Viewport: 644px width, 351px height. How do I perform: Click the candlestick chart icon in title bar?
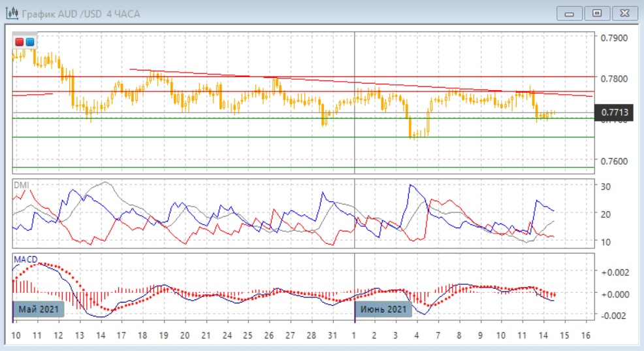[x=11, y=13]
